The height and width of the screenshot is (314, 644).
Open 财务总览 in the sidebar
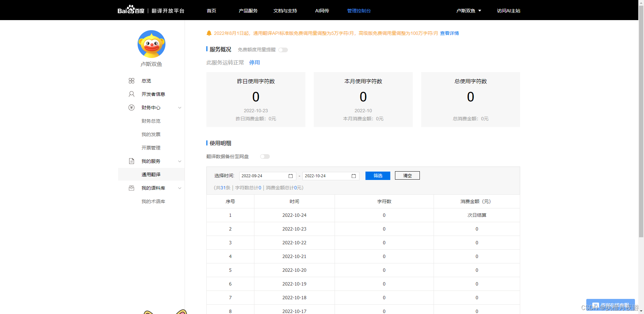tap(151, 121)
